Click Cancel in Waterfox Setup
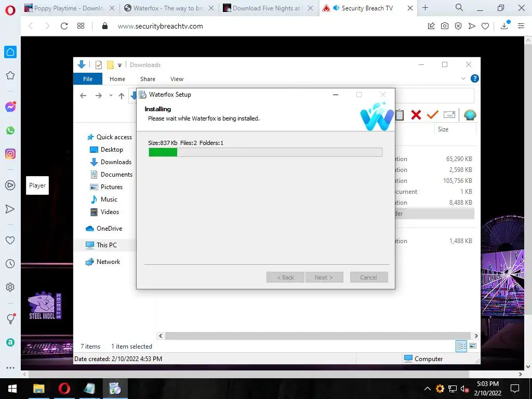Viewport: 532px width, 399px height. click(x=368, y=277)
